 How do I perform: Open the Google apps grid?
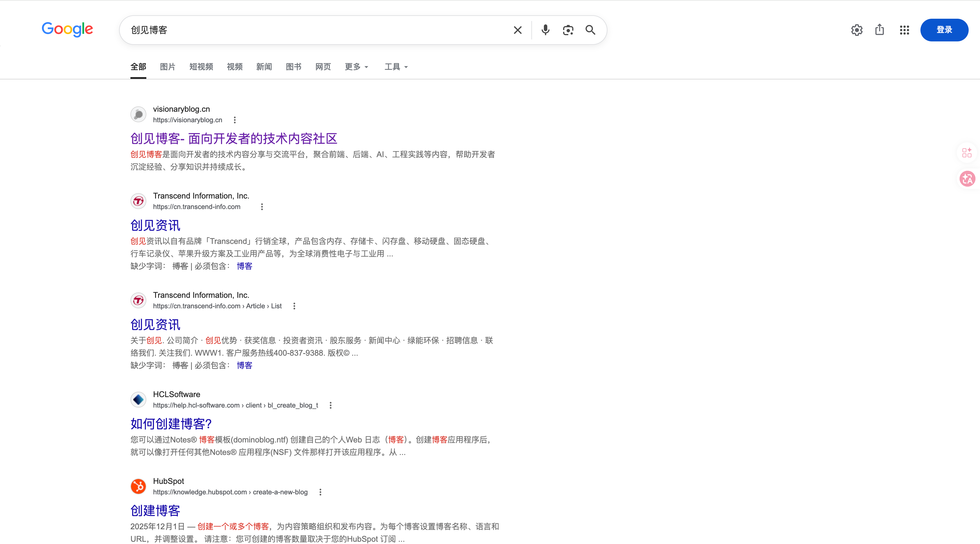pyautogui.click(x=904, y=30)
